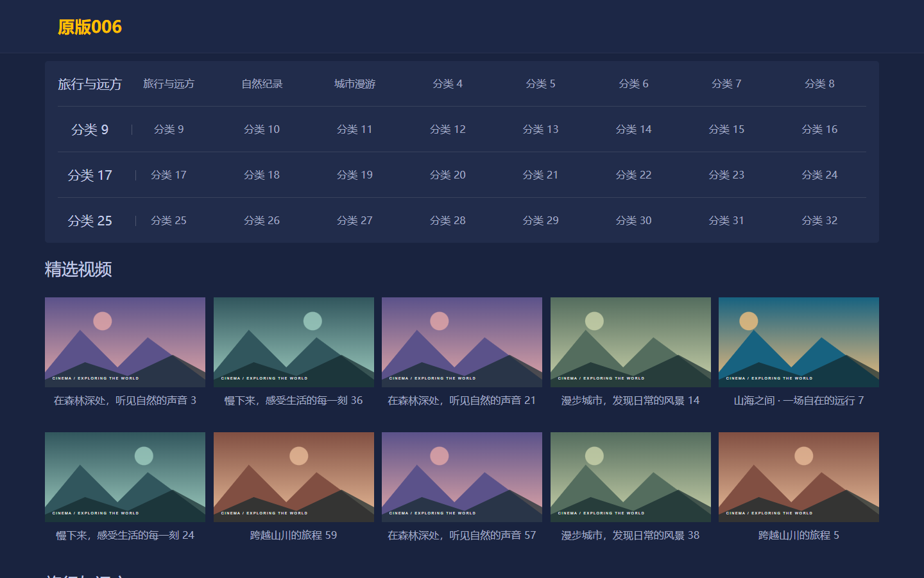Open thumbnail for 跨越山川的旅程 59

click(x=294, y=477)
